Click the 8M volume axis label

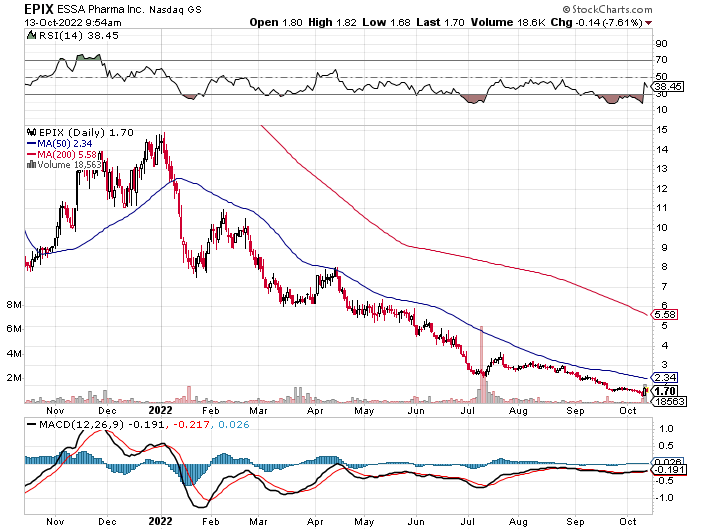click(x=14, y=305)
